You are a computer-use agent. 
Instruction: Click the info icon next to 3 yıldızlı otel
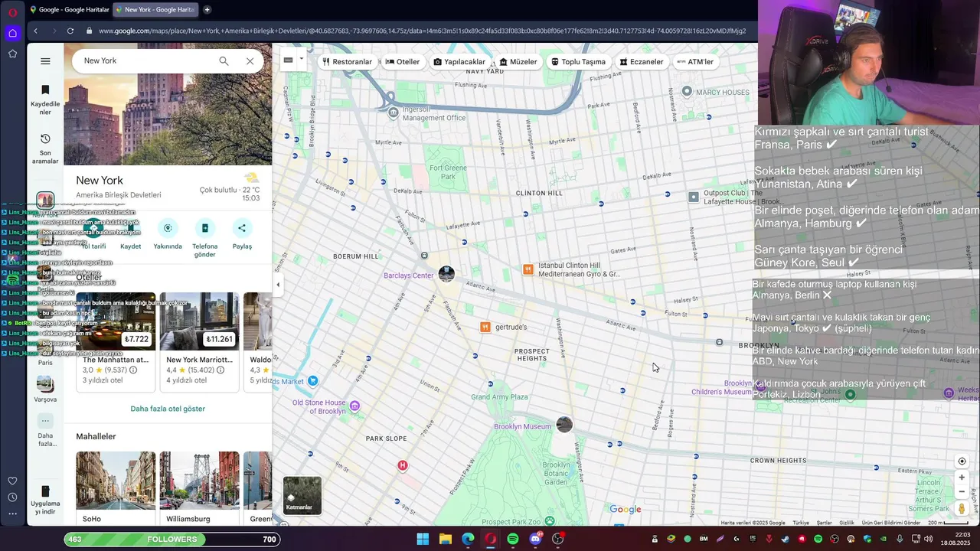coord(133,370)
